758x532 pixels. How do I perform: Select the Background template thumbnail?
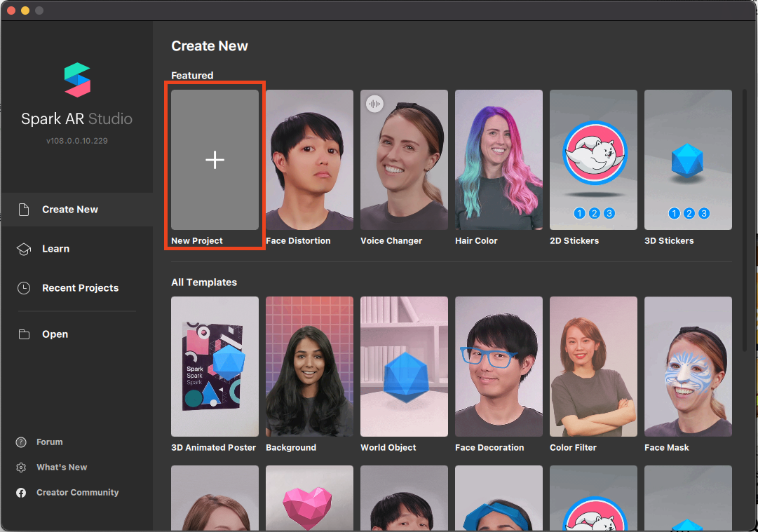point(309,367)
